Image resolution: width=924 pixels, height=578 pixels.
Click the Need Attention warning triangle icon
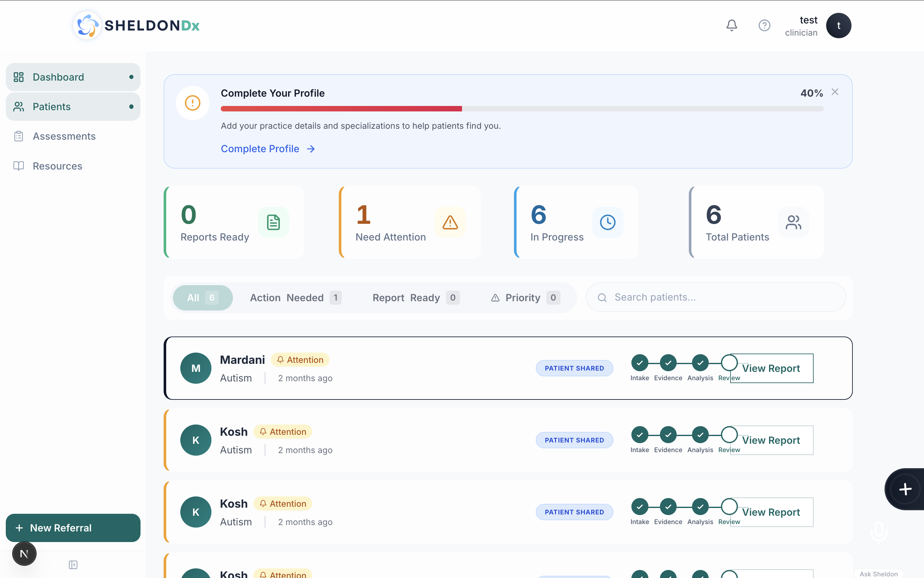450,222
